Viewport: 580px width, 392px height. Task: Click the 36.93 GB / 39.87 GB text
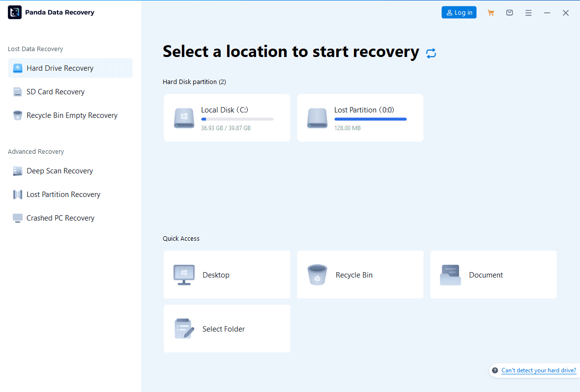(226, 128)
